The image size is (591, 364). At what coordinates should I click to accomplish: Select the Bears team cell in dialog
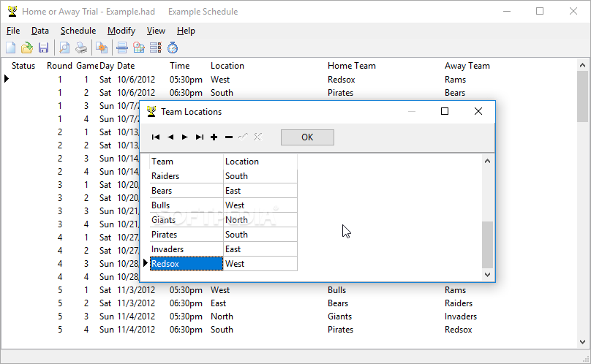pos(187,191)
